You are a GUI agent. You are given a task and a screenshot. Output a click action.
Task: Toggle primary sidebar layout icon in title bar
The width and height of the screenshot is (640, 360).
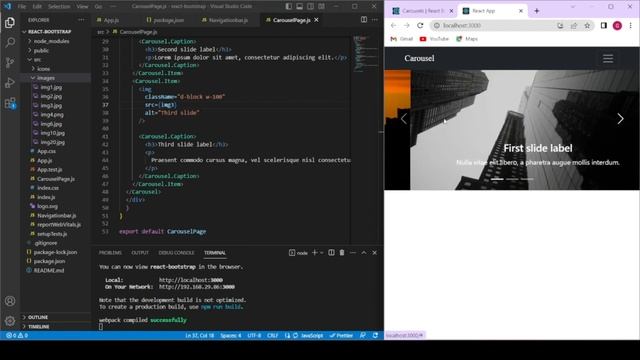(x=289, y=6)
